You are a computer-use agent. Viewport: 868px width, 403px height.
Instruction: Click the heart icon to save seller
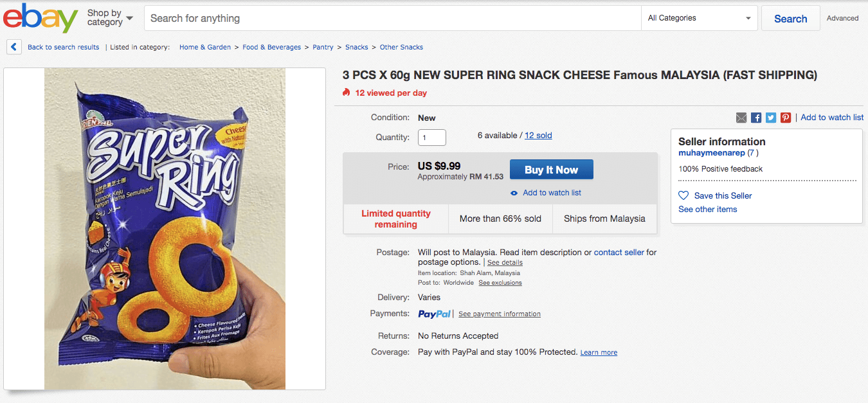tap(683, 195)
